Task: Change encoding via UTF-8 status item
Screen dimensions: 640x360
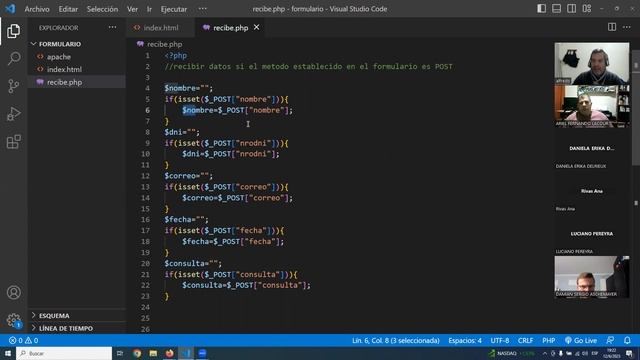Action: (x=500, y=340)
